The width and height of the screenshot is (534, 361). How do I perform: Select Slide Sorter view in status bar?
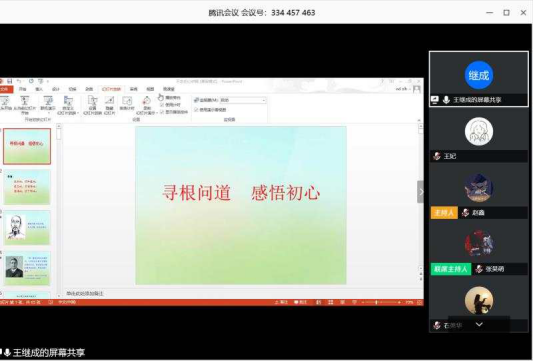(330, 302)
